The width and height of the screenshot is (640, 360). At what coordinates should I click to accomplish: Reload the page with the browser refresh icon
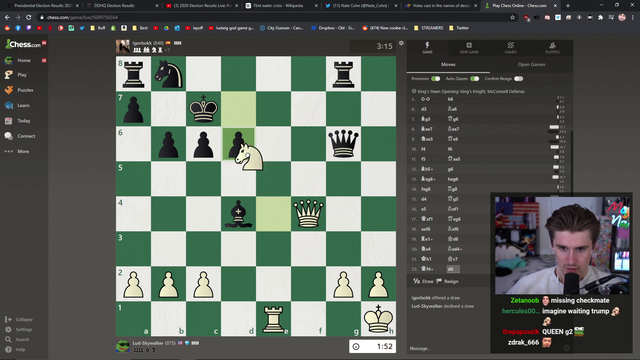pyautogui.click(x=28, y=18)
